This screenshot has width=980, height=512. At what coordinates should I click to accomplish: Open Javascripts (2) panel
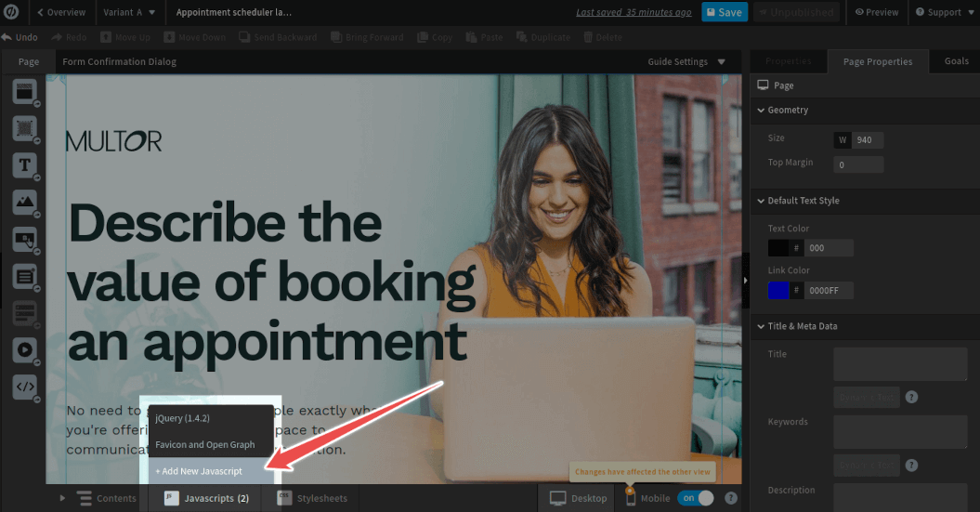[x=205, y=498]
